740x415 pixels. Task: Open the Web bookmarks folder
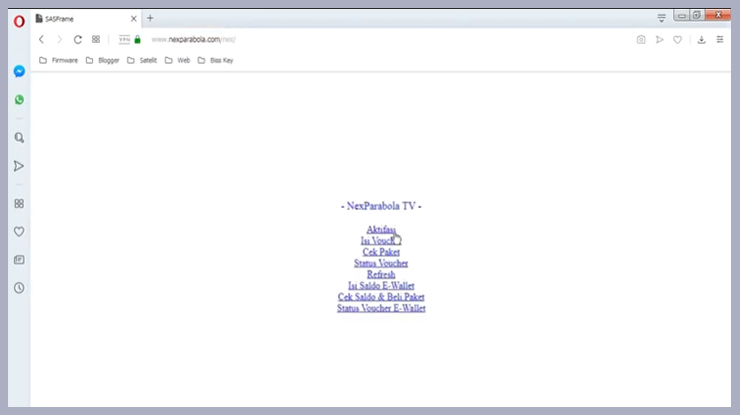(x=177, y=60)
